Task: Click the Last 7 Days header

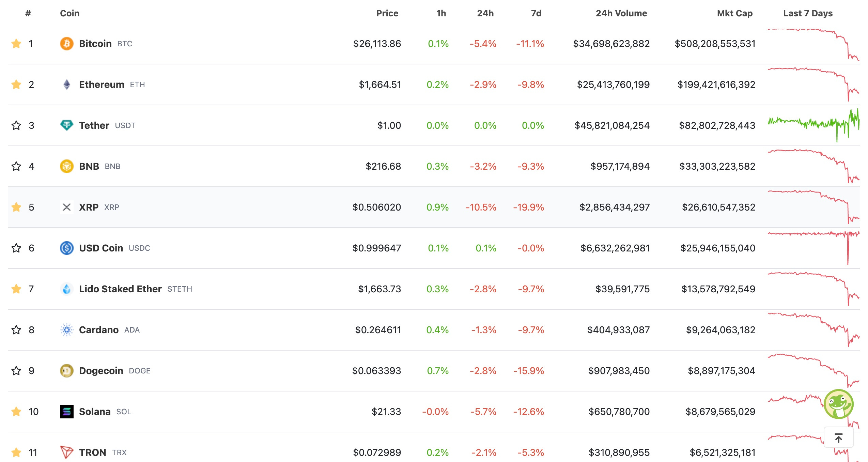Action: 808,13
